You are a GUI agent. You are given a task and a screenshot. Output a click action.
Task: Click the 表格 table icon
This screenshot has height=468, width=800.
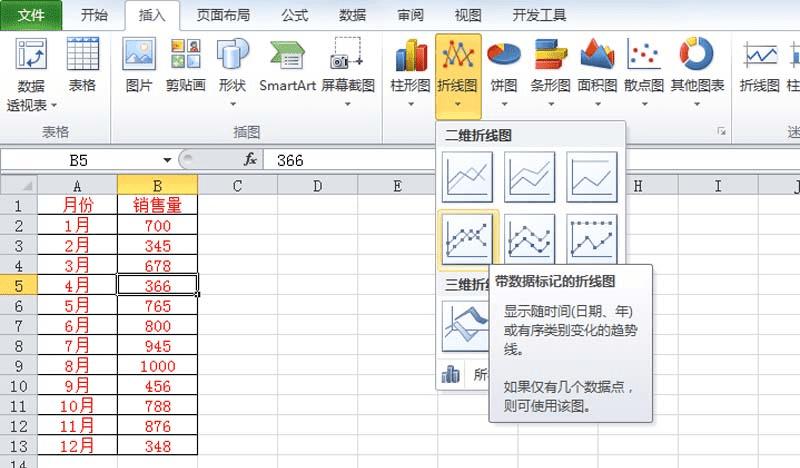coord(82,54)
